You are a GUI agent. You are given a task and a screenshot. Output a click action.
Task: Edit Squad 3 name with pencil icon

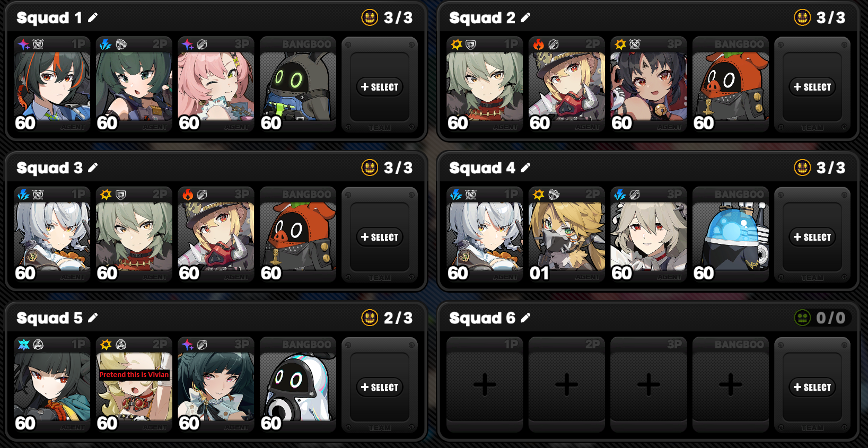click(93, 168)
